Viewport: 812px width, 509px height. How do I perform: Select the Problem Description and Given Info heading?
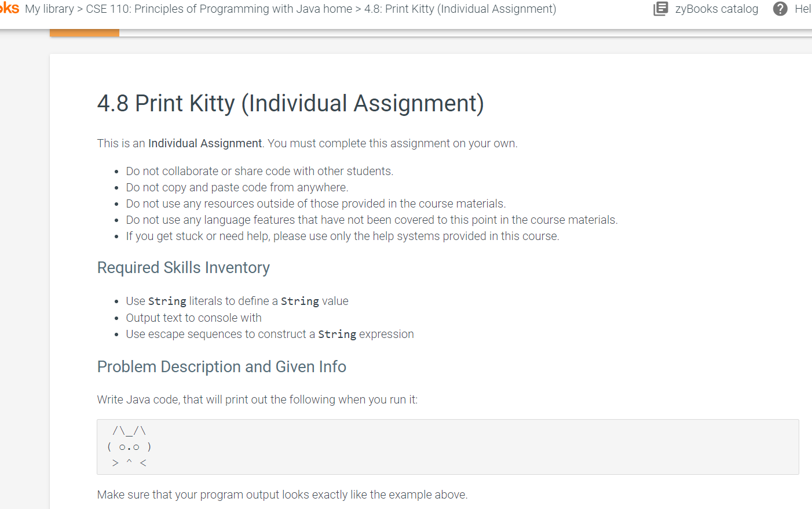(222, 367)
